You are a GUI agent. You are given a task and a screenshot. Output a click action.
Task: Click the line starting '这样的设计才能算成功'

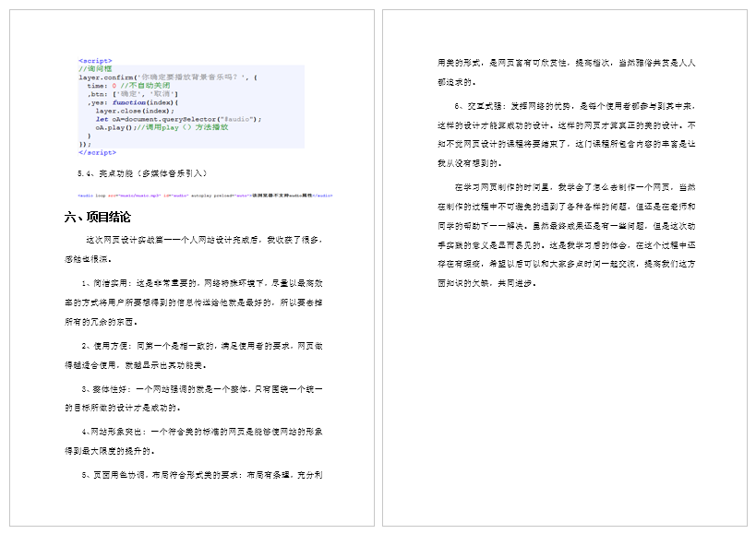tap(567, 125)
